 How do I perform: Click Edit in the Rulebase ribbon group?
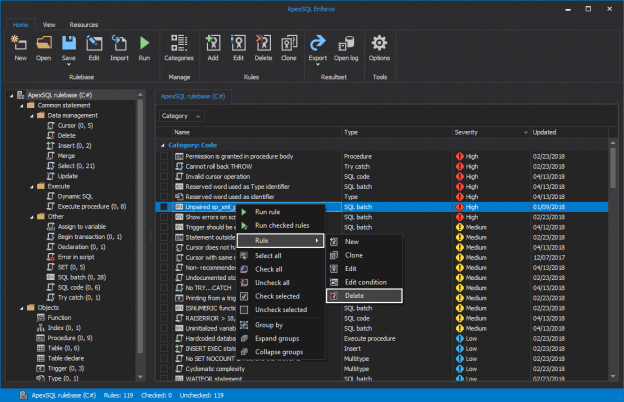pos(94,47)
